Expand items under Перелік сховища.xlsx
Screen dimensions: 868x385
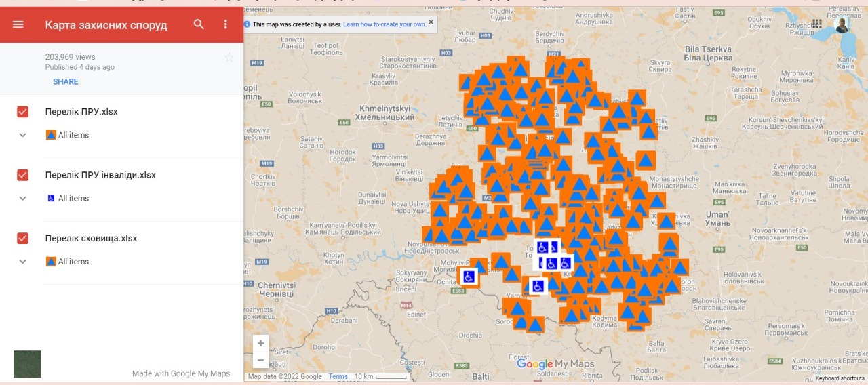click(22, 262)
